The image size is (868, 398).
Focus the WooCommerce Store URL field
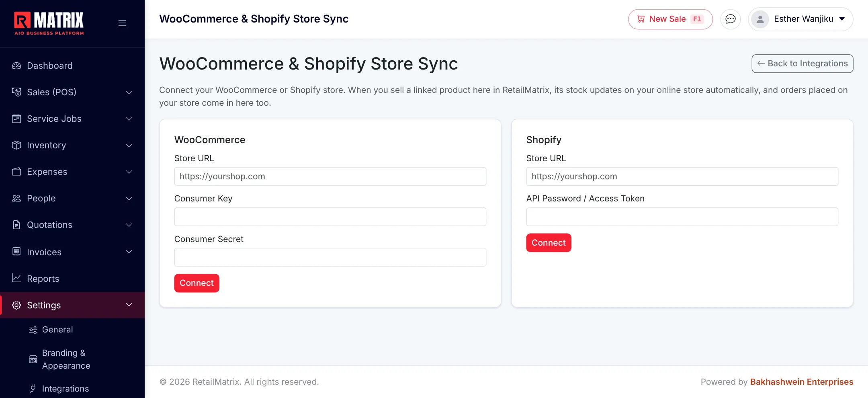[x=330, y=176]
